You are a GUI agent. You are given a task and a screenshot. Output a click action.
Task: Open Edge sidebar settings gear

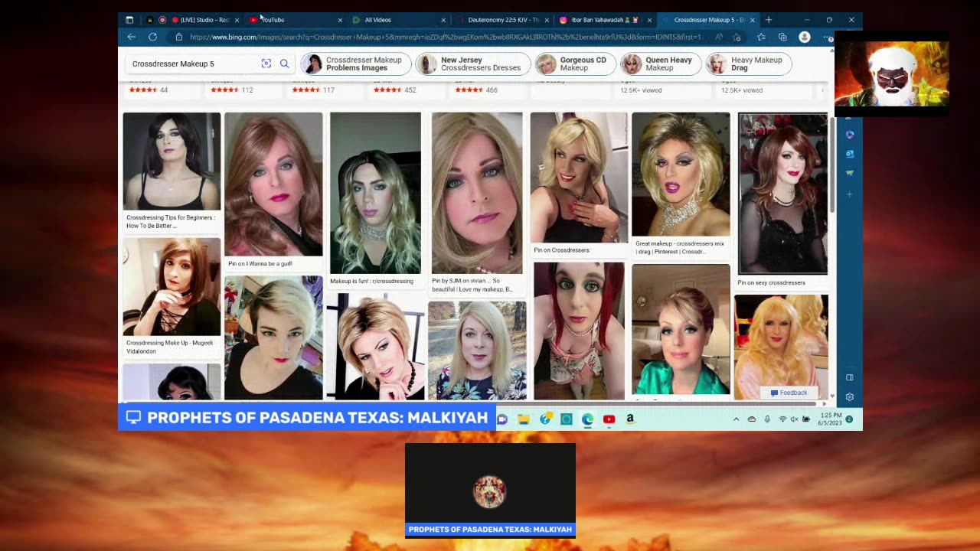pos(850,397)
